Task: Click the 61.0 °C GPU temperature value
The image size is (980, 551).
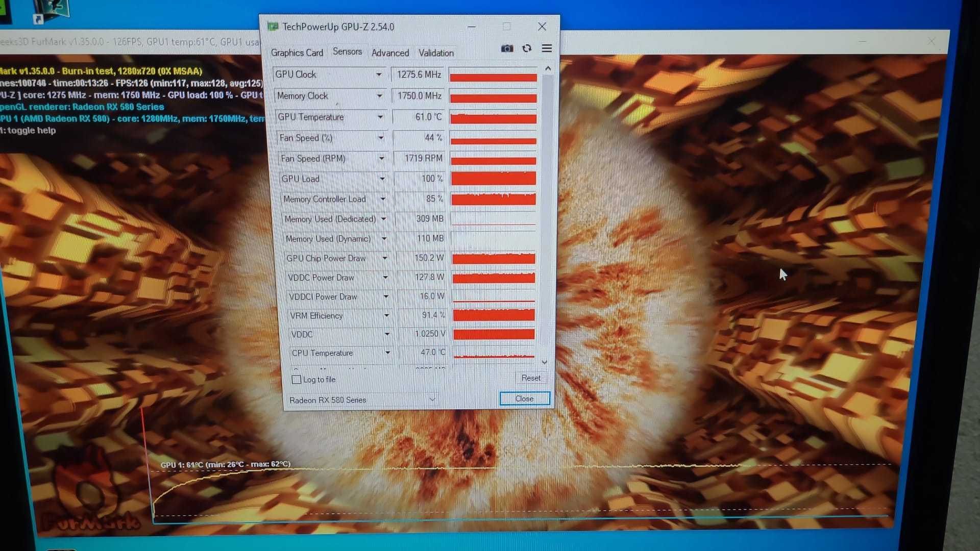Action: coord(428,117)
